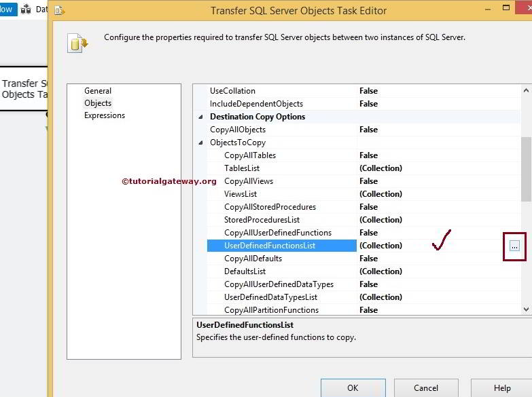Click the (Collection) value of TablesList
The image size is (532, 397).
pos(380,168)
